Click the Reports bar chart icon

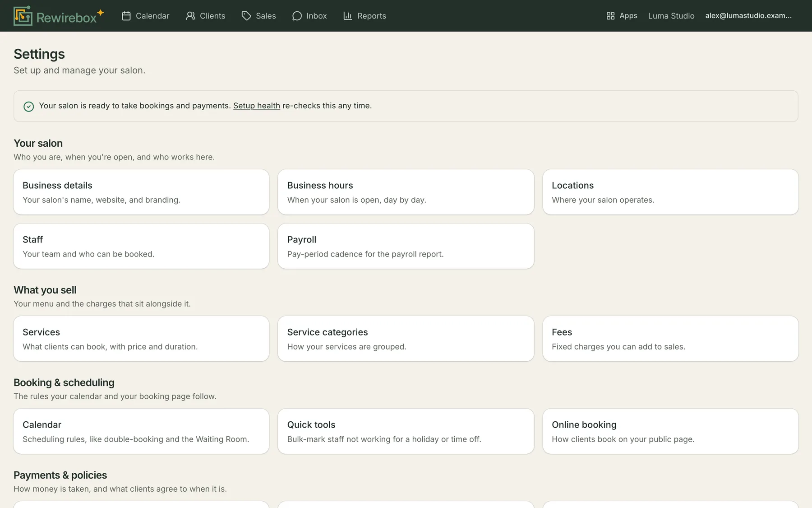click(x=347, y=16)
